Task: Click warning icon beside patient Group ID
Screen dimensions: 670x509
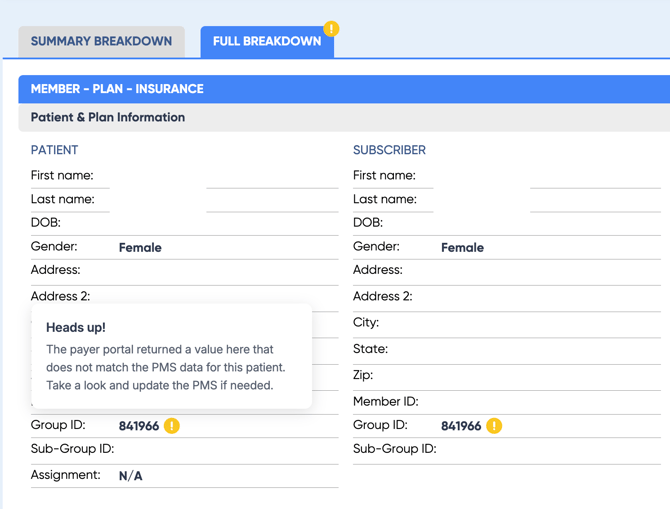Action: click(172, 426)
